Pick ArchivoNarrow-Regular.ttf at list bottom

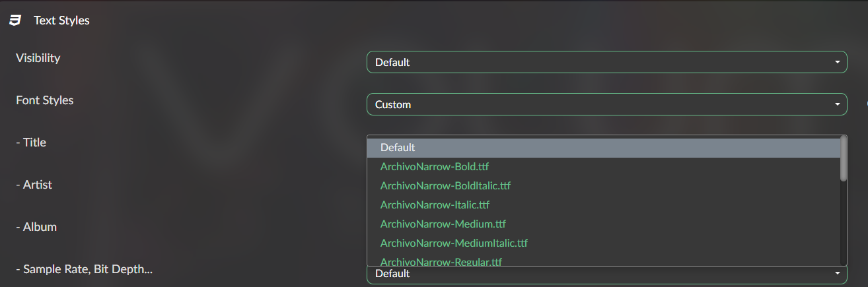(441, 261)
